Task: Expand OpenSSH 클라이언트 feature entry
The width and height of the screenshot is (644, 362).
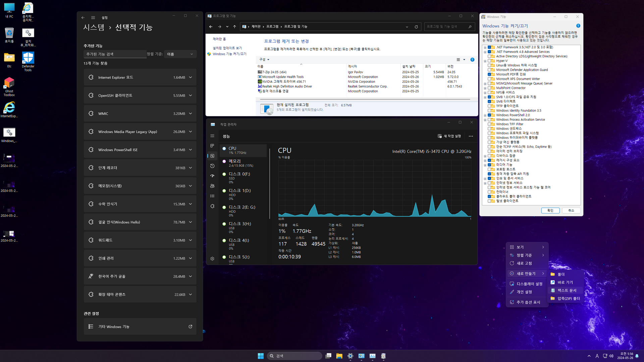Action: (191, 96)
